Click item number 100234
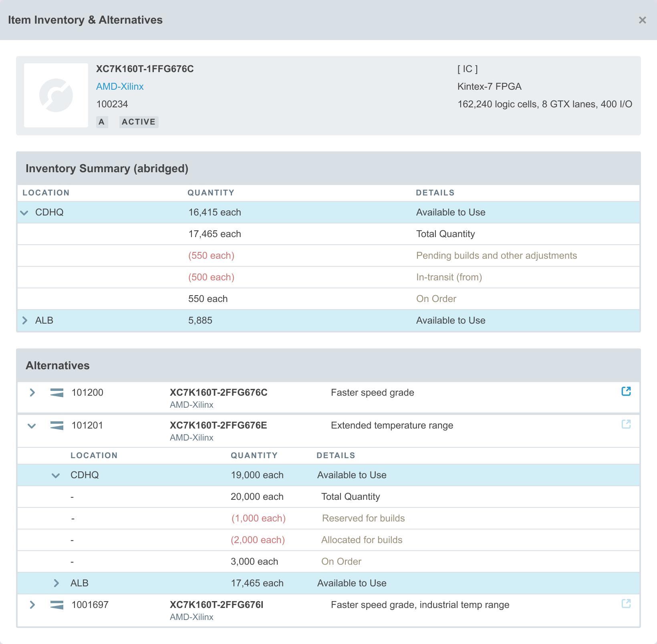 [112, 104]
